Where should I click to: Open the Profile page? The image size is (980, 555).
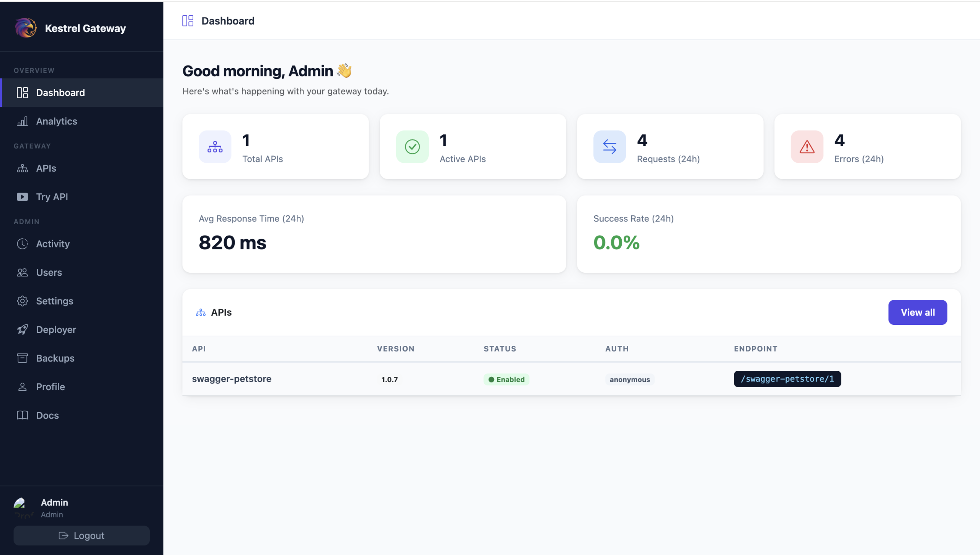82,387
